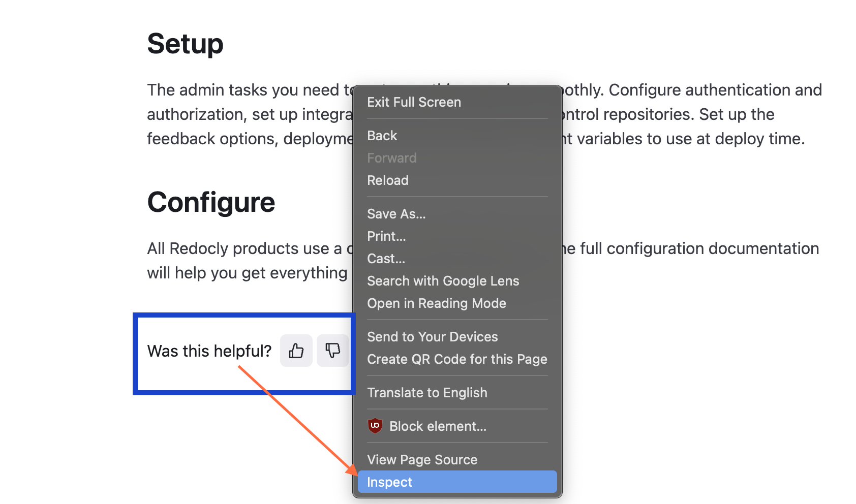
Task: Click the uBlock Origin shield icon
Action: [375, 426]
